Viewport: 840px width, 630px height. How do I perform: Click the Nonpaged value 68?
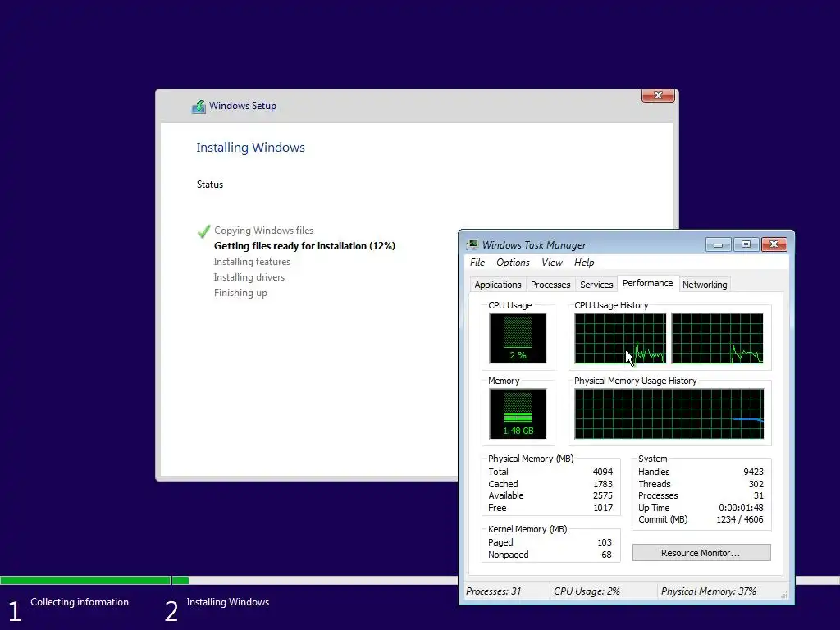point(606,555)
